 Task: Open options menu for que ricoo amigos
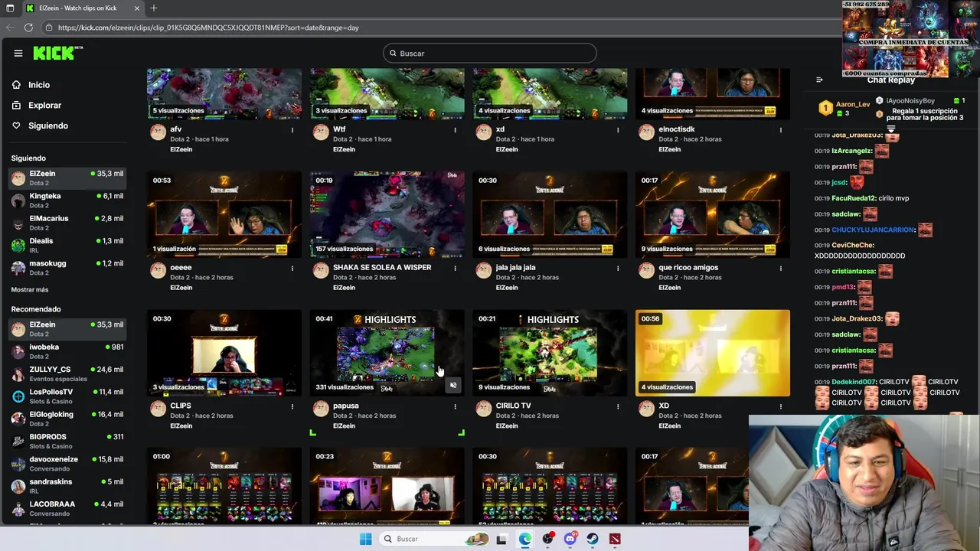click(781, 269)
